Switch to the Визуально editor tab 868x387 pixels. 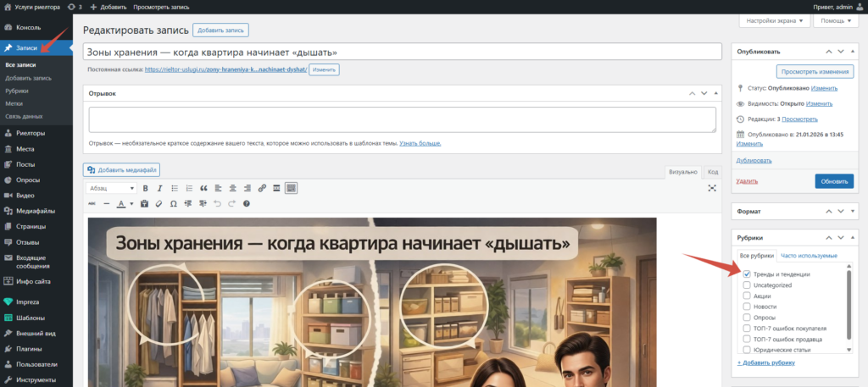coord(683,172)
